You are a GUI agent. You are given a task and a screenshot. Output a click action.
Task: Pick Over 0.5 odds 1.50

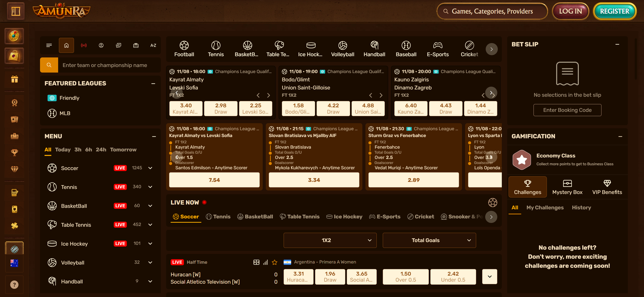[405, 277]
